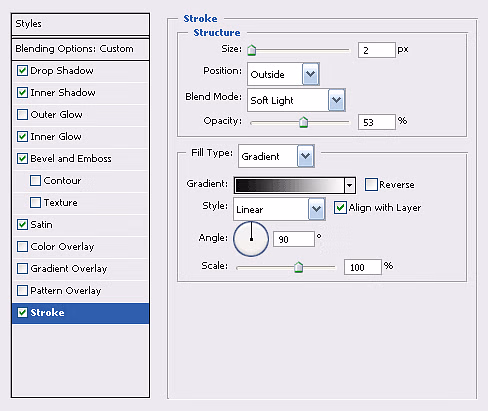Select the Inner Glow style entry
Viewport: 488px width, 411px height.
coord(56,137)
